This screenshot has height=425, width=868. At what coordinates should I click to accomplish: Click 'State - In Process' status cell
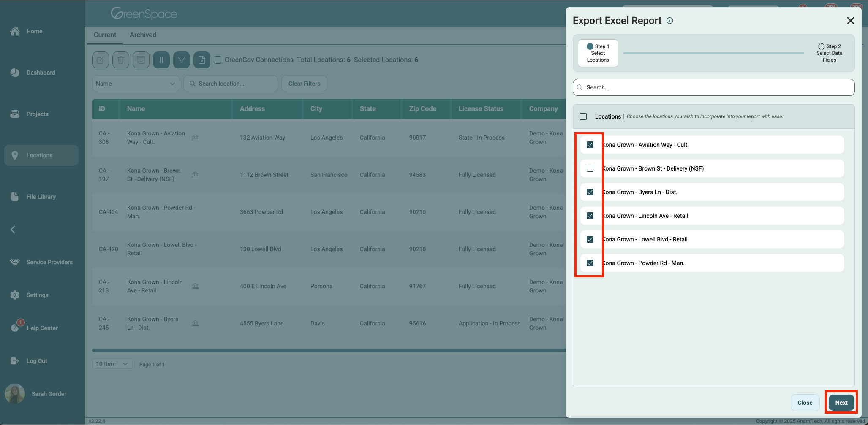482,138
